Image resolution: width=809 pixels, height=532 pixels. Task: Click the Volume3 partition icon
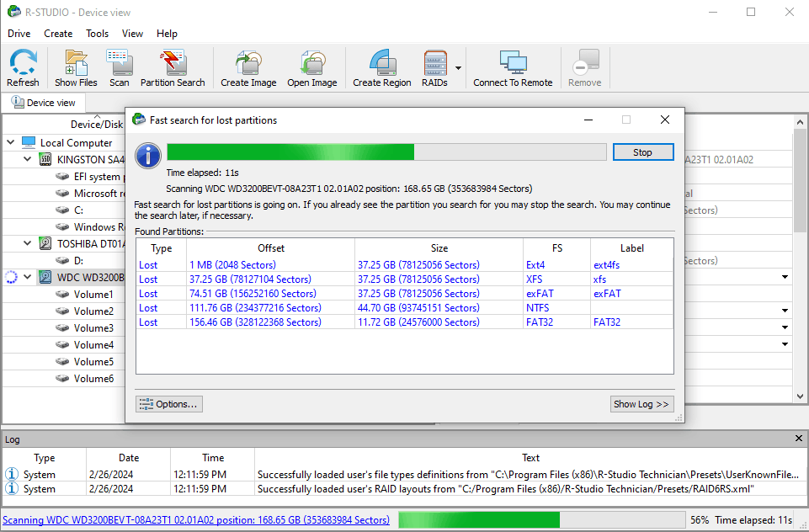point(62,327)
